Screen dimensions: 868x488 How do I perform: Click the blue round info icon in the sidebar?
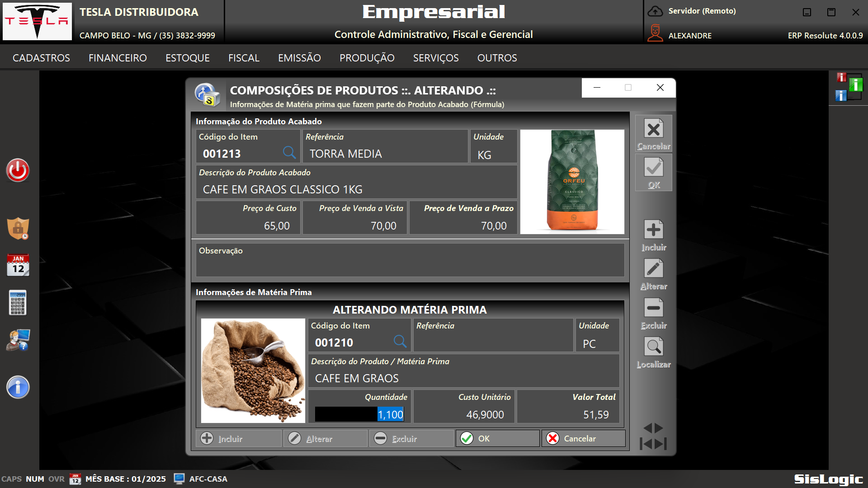click(x=18, y=387)
